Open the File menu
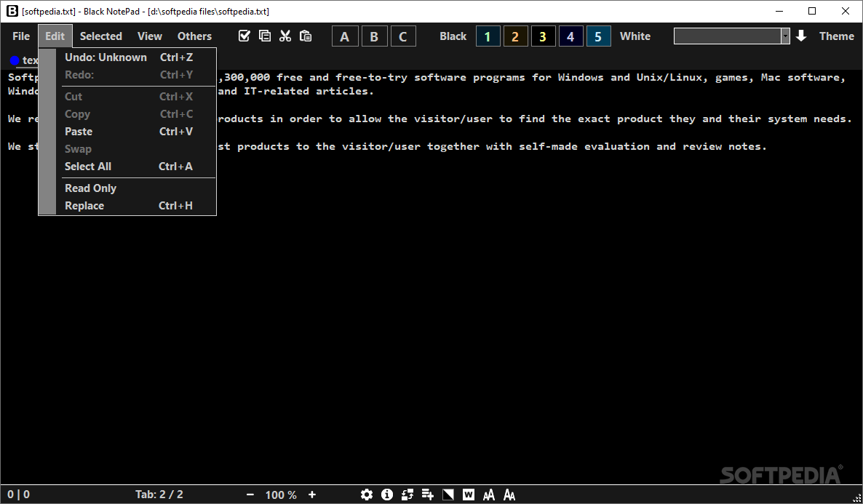The width and height of the screenshot is (863, 504). (x=21, y=36)
